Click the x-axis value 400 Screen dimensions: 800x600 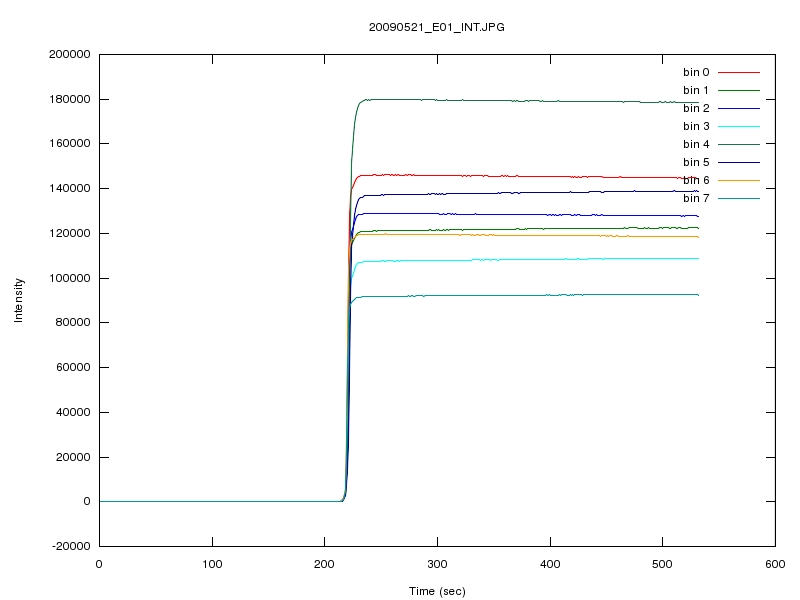[550, 564]
